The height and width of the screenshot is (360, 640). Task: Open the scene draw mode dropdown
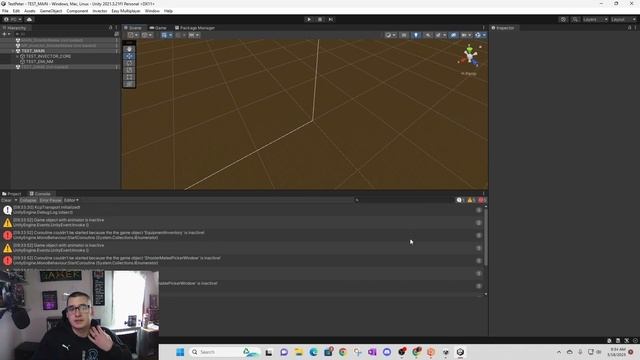390,35
